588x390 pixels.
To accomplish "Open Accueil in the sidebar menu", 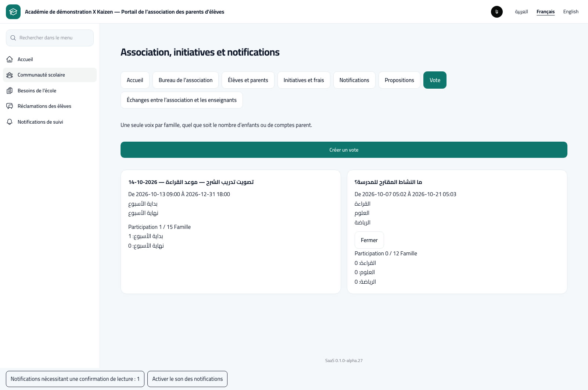I will pyautogui.click(x=50, y=59).
